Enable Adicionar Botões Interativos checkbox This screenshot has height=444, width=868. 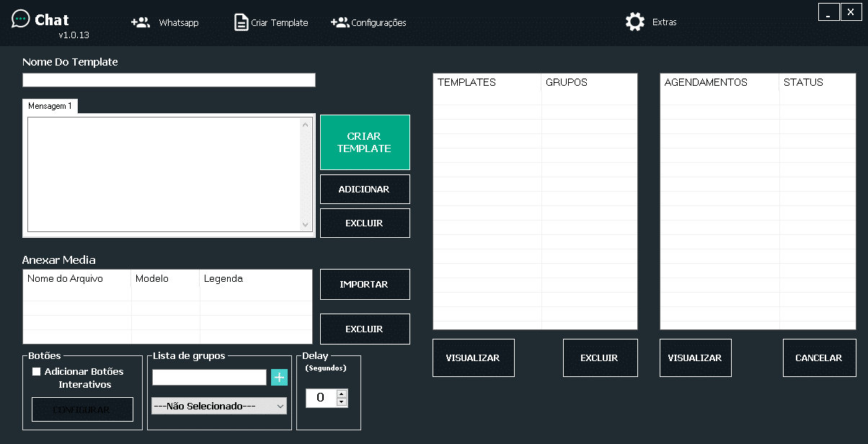(x=37, y=372)
